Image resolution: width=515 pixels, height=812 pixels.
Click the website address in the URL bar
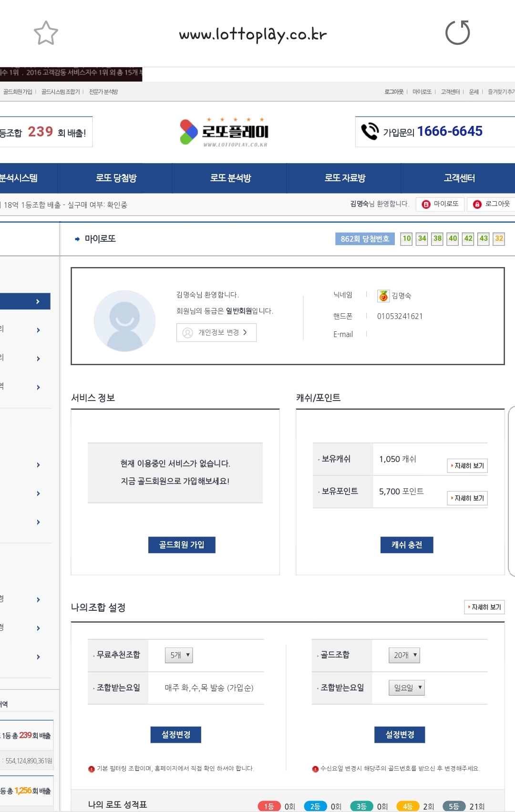pos(253,34)
